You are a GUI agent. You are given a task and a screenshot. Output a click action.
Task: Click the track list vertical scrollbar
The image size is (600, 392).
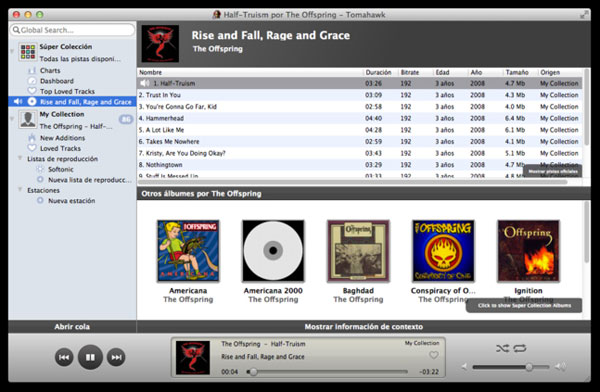pyautogui.click(x=587, y=107)
